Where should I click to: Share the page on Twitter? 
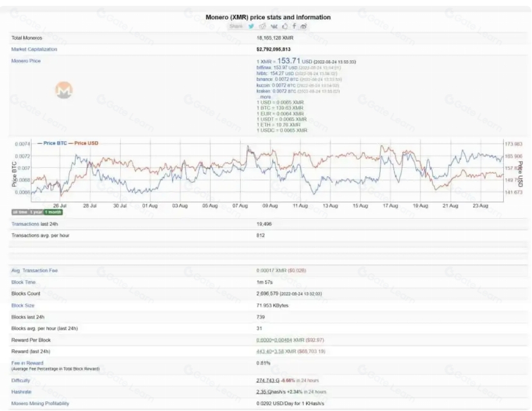(251, 26)
